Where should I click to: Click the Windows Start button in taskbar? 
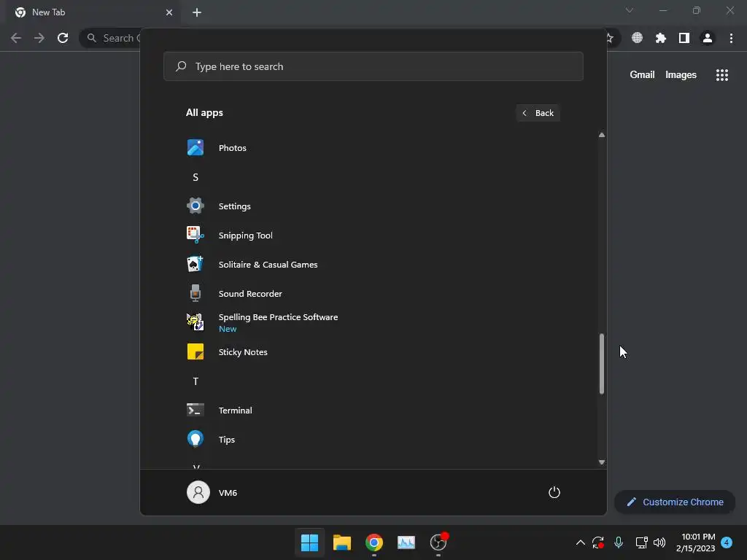(x=309, y=542)
